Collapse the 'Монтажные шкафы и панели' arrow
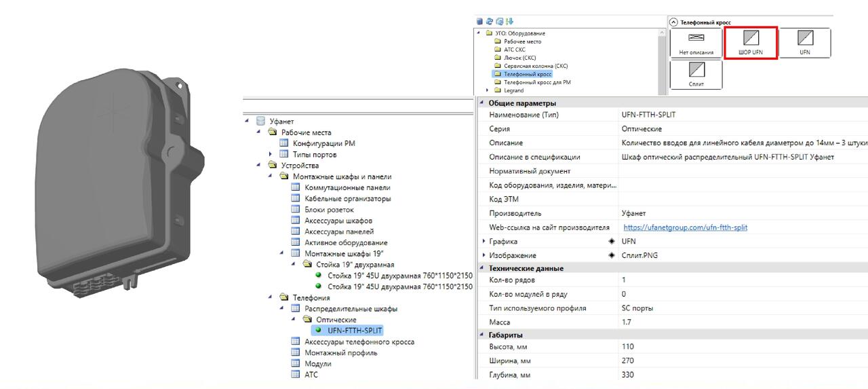The height and width of the screenshot is (389, 868). [x=271, y=177]
